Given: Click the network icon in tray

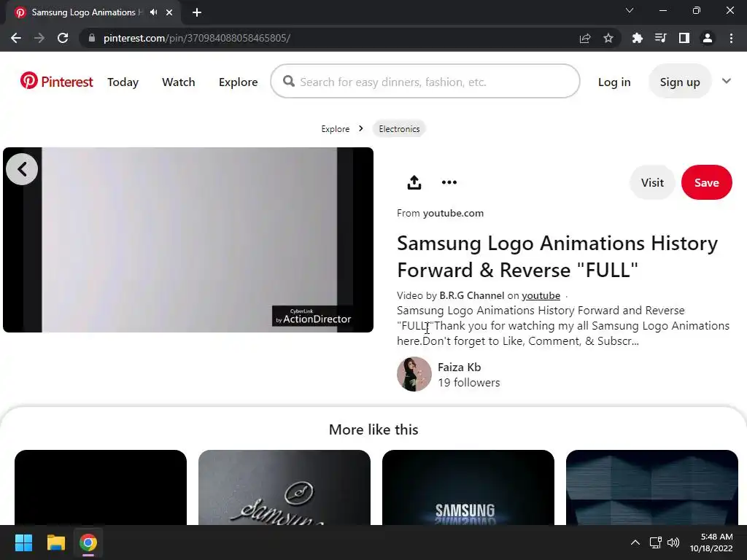Looking at the screenshot, I should point(656,542).
